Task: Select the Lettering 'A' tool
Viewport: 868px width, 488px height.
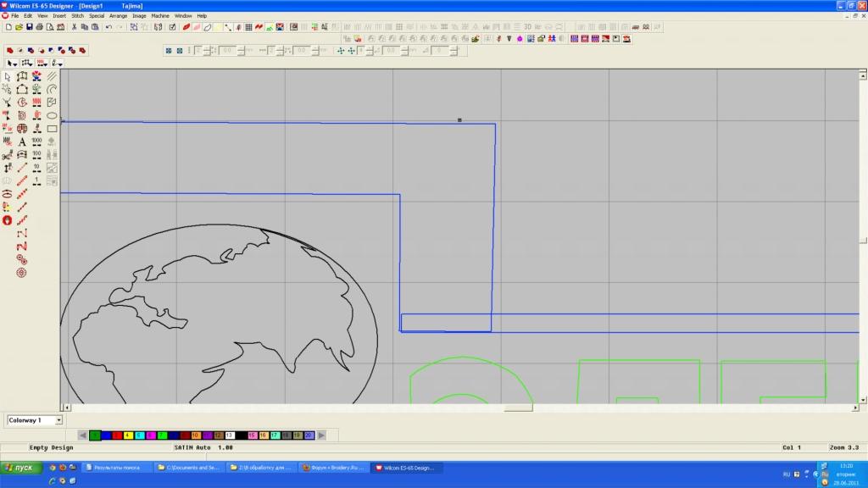Action: click(22, 141)
